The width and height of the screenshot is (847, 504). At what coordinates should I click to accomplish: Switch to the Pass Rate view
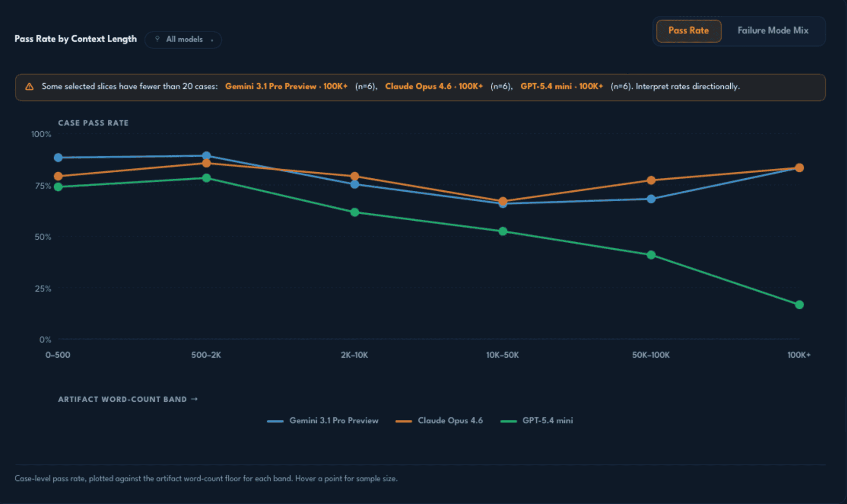pos(689,31)
